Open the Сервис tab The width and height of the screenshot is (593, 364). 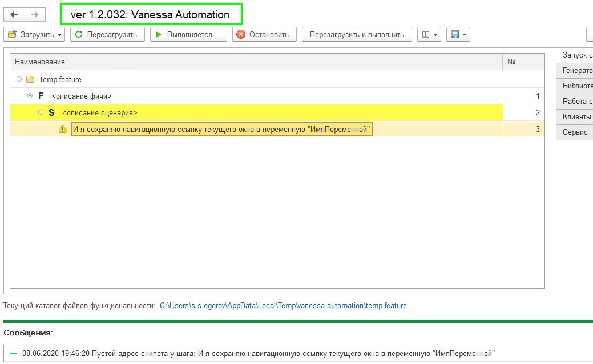pyautogui.click(x=576, y=132)
